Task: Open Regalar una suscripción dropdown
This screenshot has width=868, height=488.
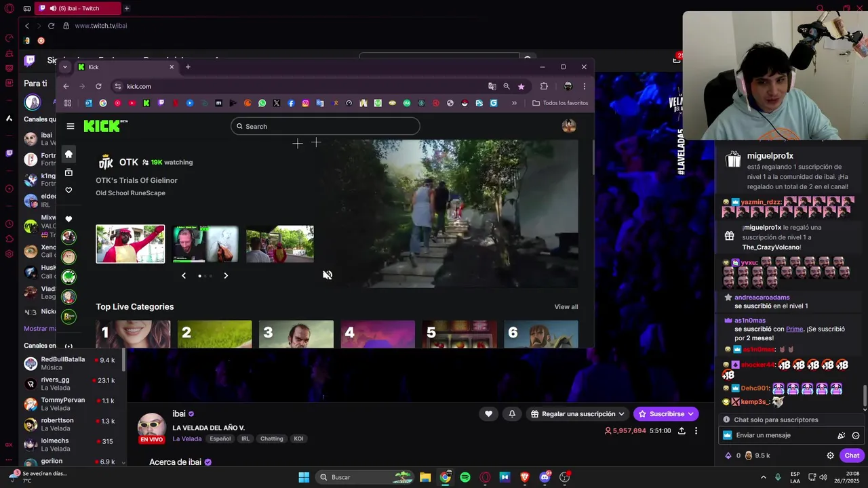Action: pos(578,413)
